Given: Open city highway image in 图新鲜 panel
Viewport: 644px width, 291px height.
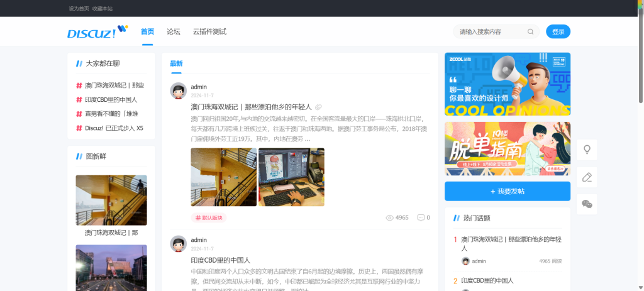Looking at the screenshot, I should [111, 268].
